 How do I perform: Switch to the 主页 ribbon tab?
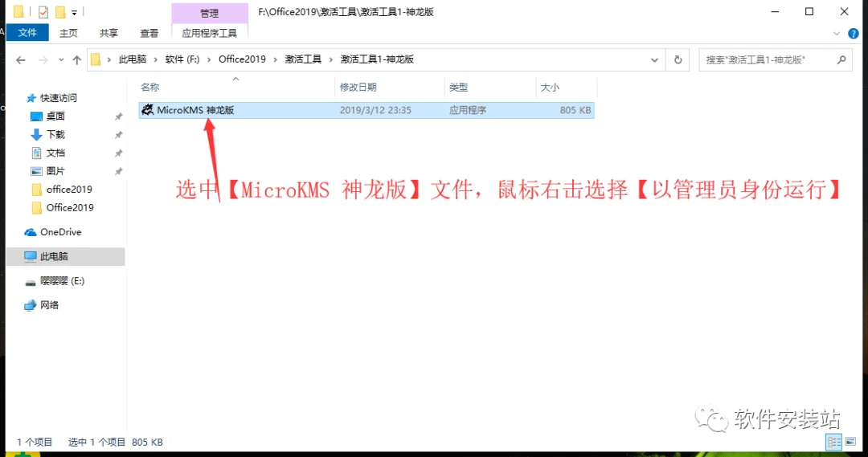click(68, 33)
